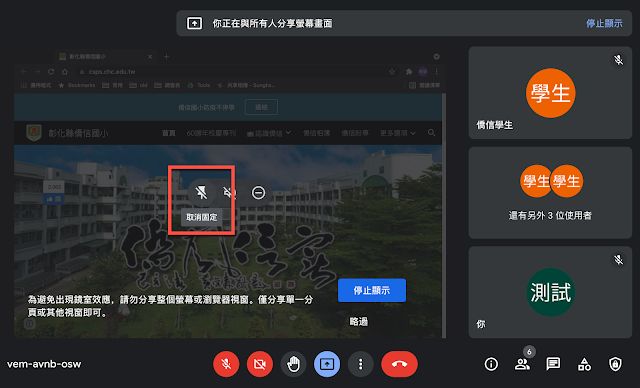Open 僑信相簿 menu item in shared page

click(x=316, y=133)
